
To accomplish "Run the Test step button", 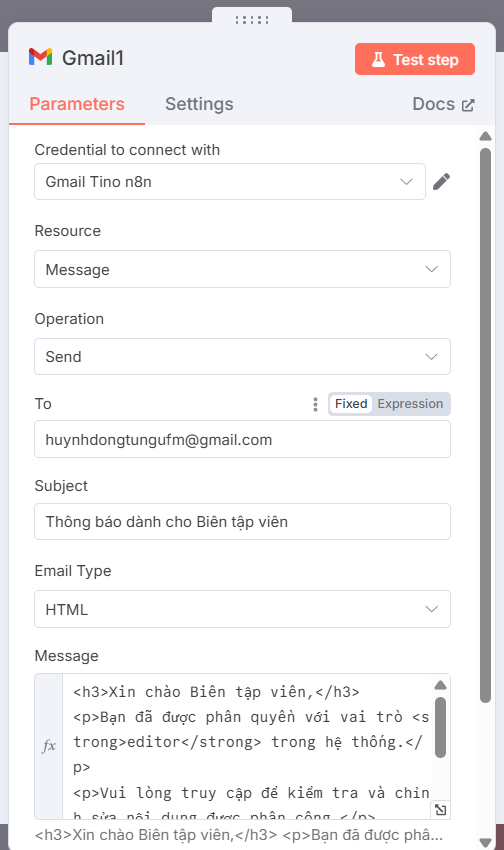I will pyautogui.click(x=415, y=59).
